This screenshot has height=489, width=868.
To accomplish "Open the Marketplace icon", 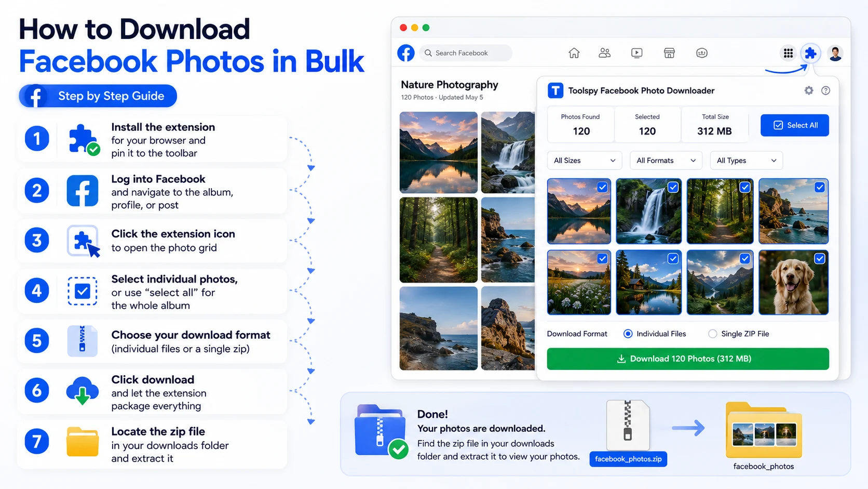I will click(x=669, y=53).
